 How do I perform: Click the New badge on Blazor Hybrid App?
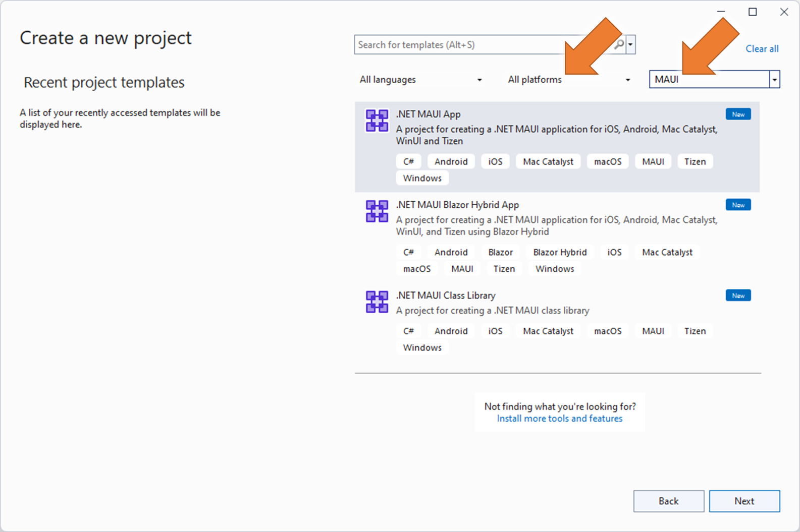[738, 205]
